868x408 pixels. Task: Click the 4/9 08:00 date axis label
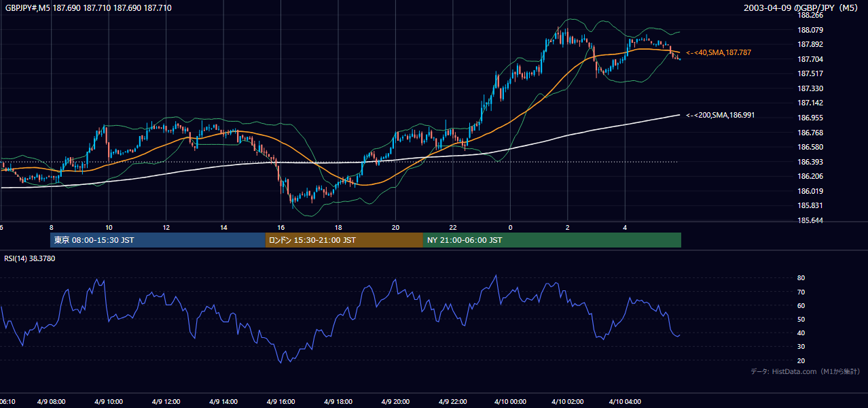[x=51, y=402]
